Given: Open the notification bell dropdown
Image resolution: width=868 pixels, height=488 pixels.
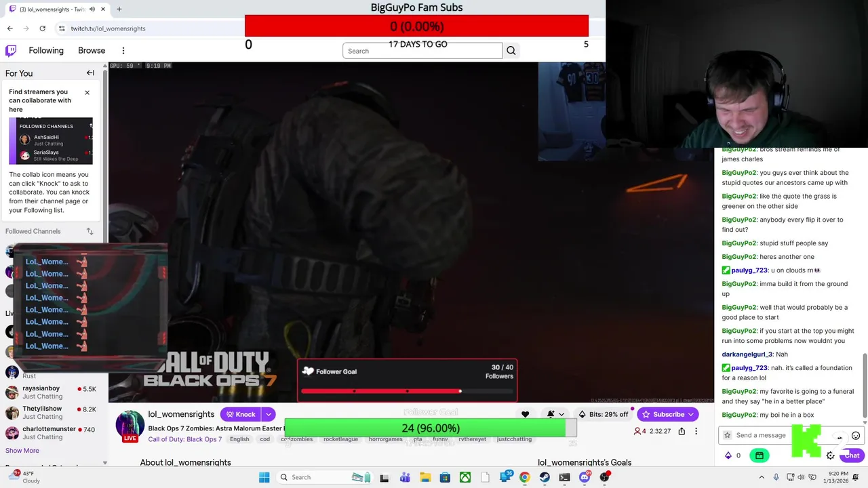Looking at the screenshot, I should click(555, 414).
